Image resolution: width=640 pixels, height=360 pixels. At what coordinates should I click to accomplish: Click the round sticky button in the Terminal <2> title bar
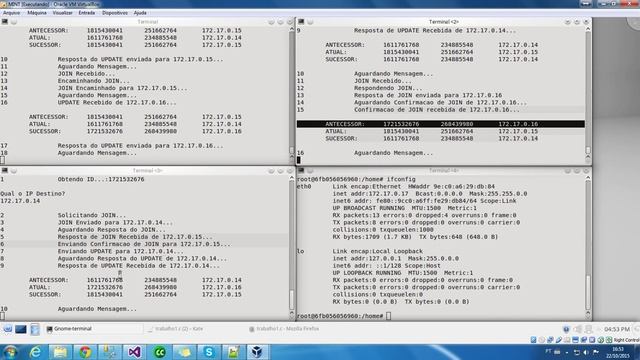tap(310, 22)
